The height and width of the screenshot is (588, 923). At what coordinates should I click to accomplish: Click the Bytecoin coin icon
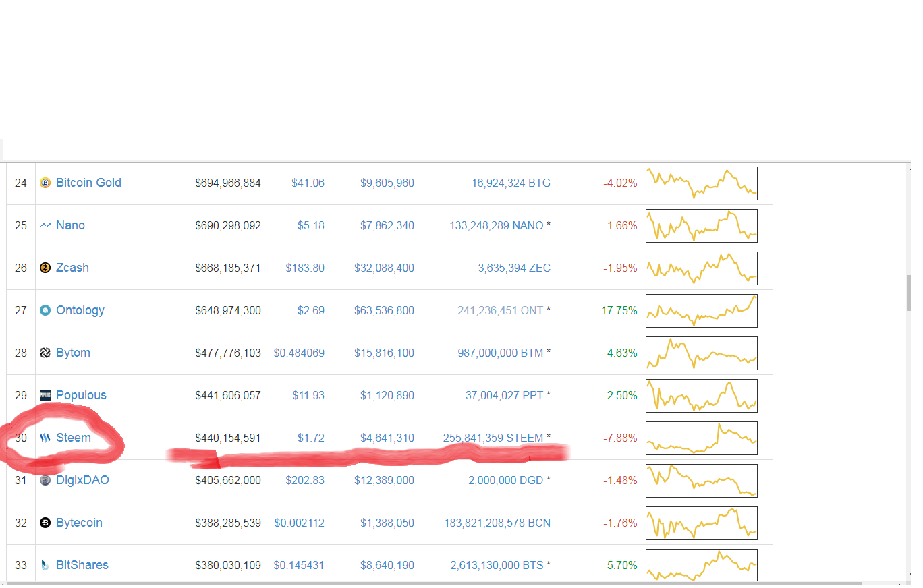[x=45, y=523]
